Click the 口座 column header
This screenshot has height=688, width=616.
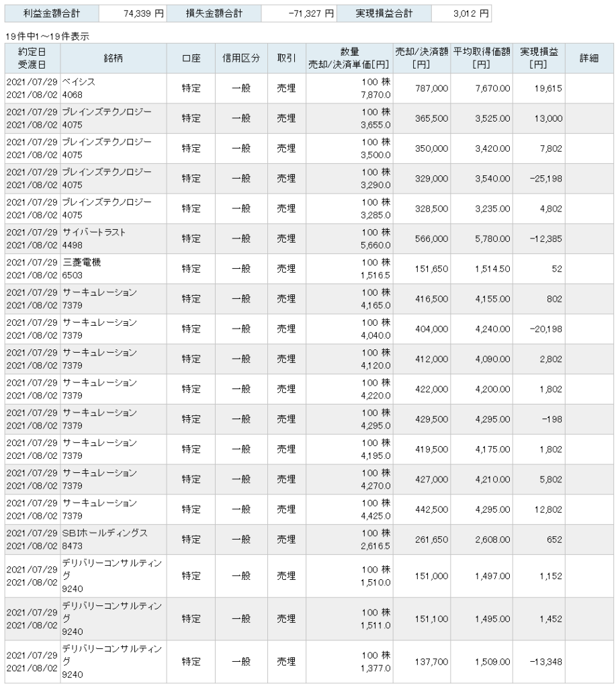click(191, 58)
